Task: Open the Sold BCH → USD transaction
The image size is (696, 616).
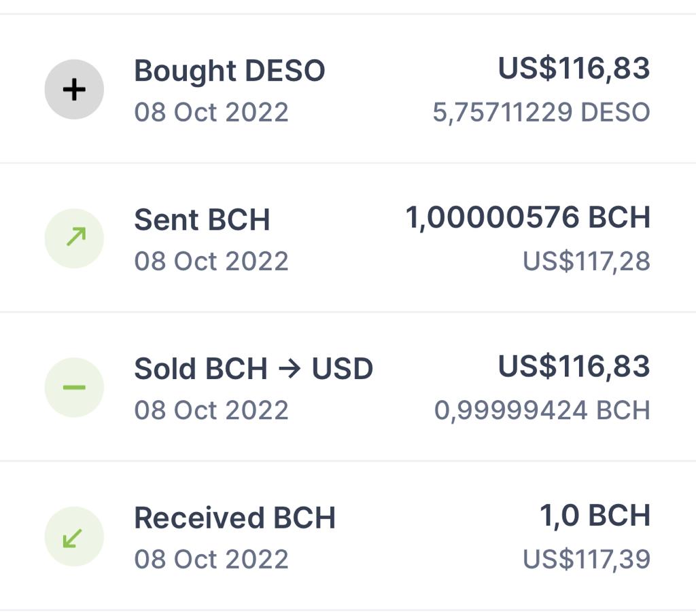Action: click(x=348, y=386)
